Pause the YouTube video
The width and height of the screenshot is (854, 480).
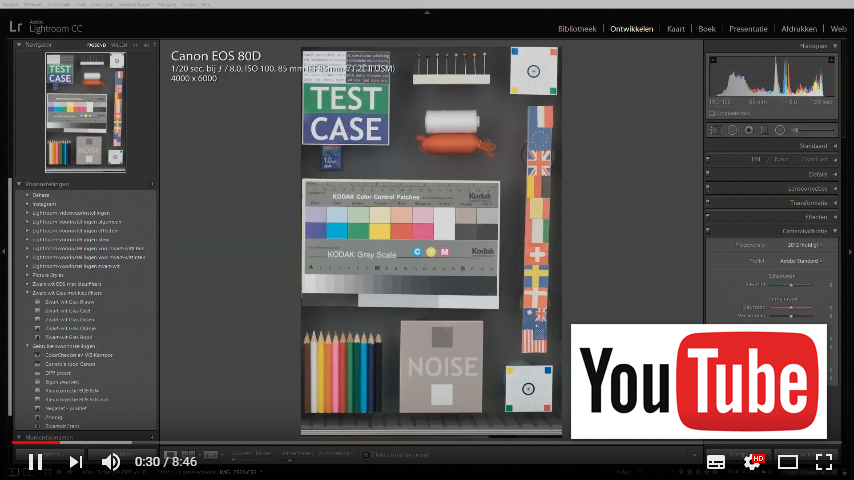(x=35, y=462)
